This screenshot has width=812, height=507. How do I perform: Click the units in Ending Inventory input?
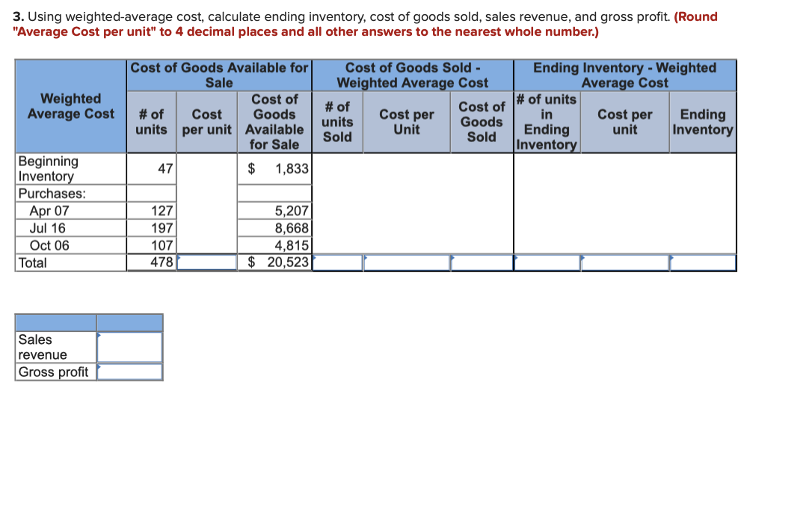[547, 262]
